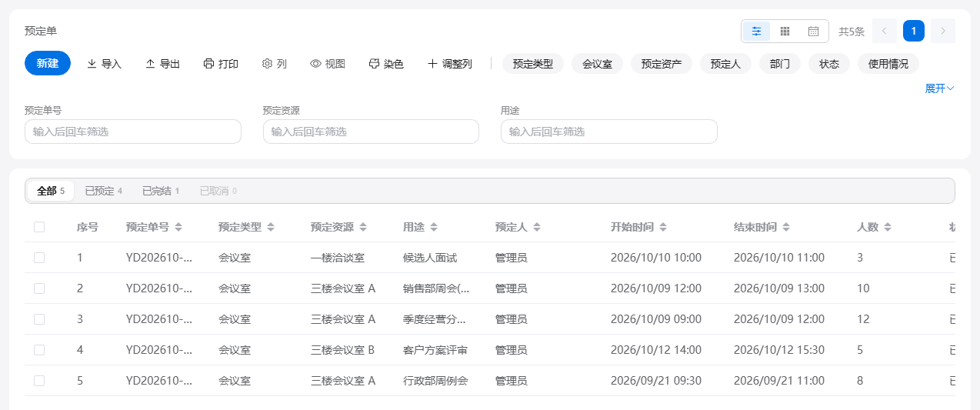This screenshot has height=410, width=980.
Task: Focus the 用途 filter input
Action: [609, 132]
